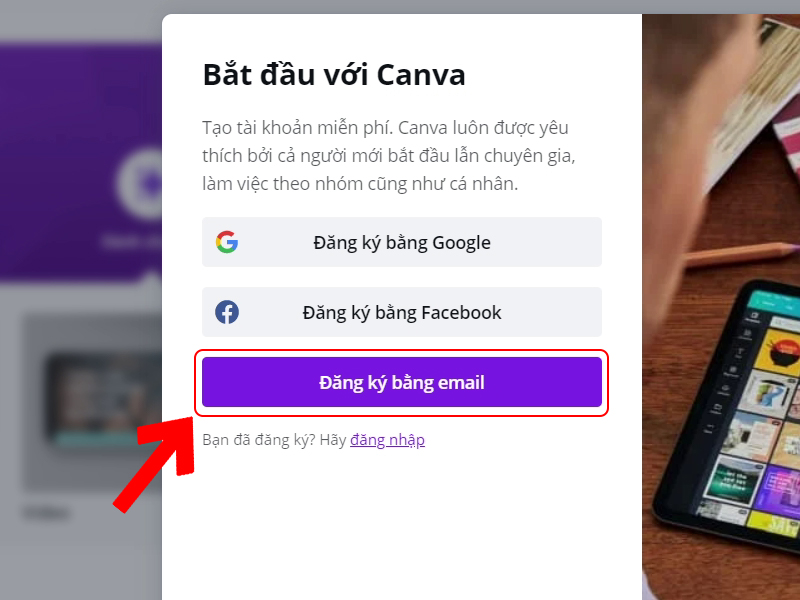The width and height of the screenshot is (800, 600).
Task: Click the Google "G" logo icon
Action: pos(227,242)
